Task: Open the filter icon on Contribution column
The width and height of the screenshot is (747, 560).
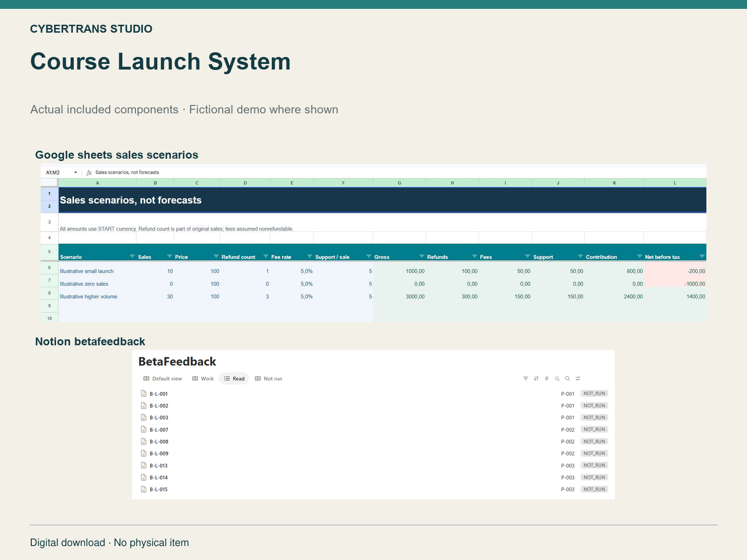Action: click(640, 256)
